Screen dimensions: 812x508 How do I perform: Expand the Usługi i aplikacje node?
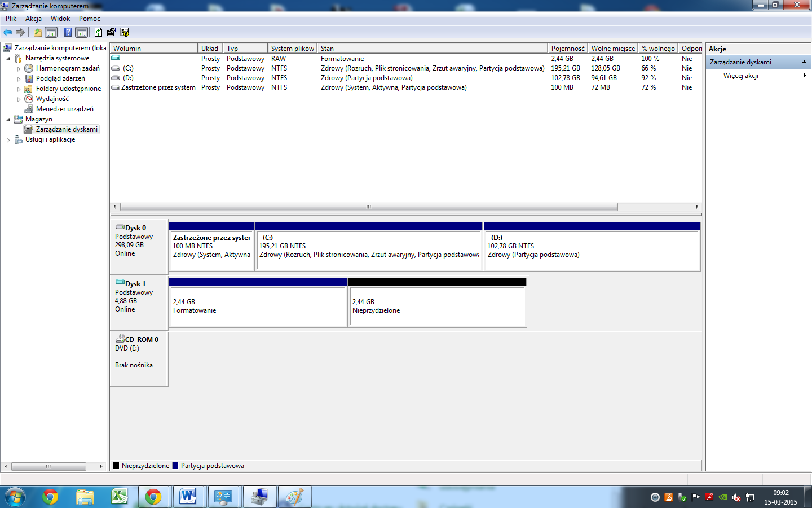click(x=8, y=139)
